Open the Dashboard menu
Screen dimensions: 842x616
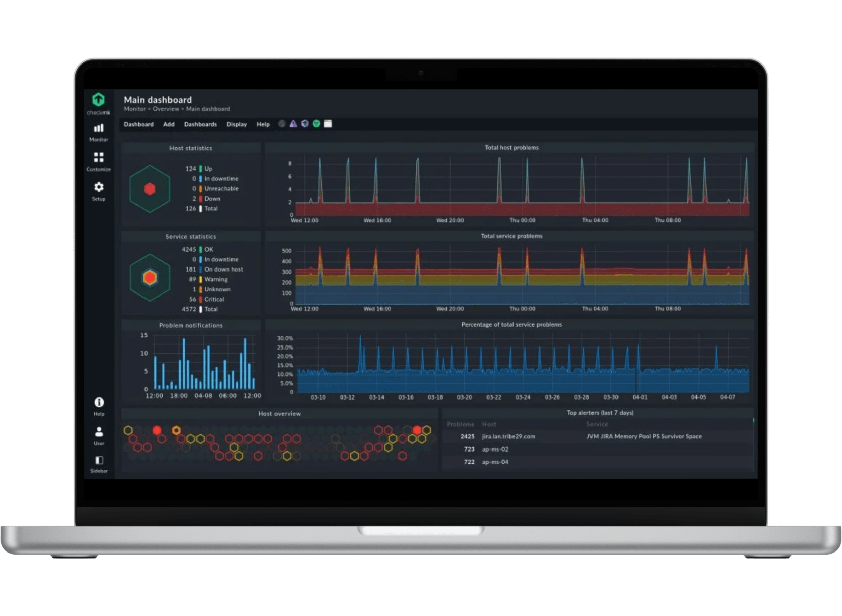[139, 124]
